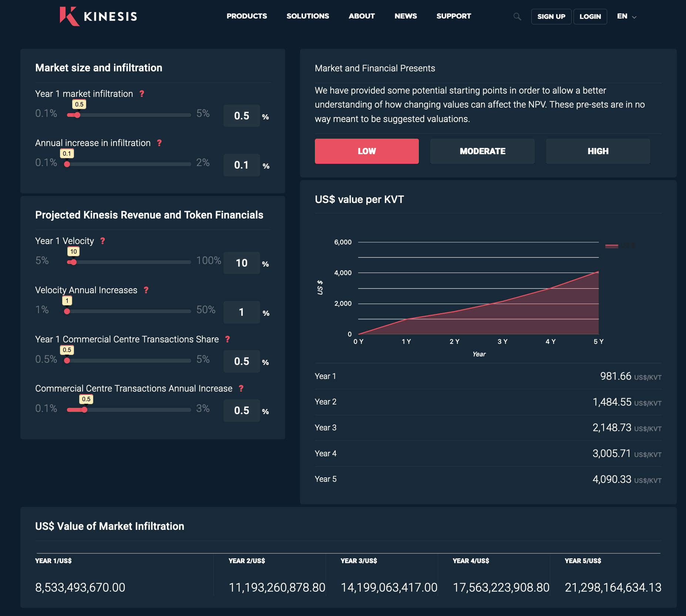Viewport: 686px width, 616px height.
Task: Adjust Commercial Centre Annual Increase slider handle
Action: coord(84,410)
